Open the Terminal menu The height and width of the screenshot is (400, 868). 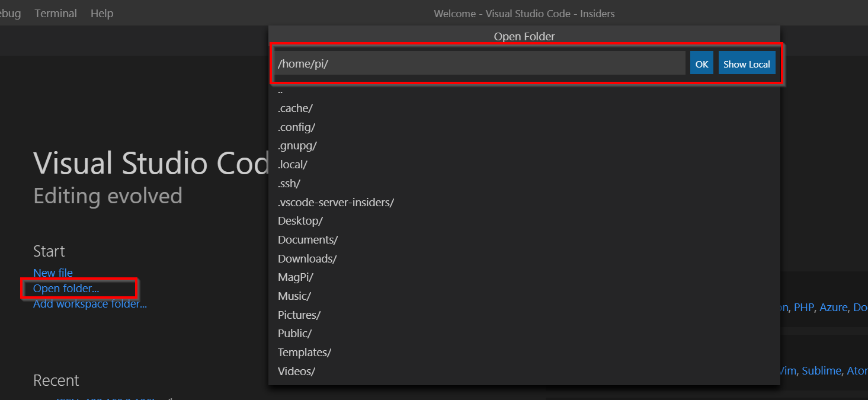coord(55,13)
